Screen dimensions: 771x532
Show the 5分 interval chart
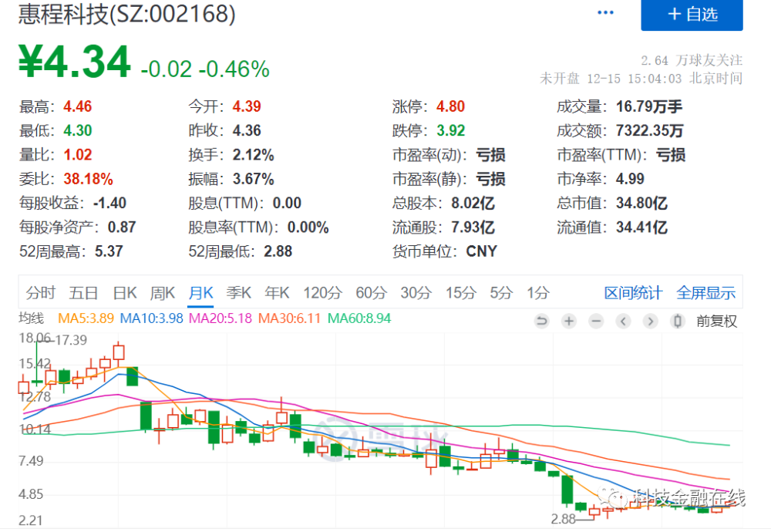[x=501, y=293]
